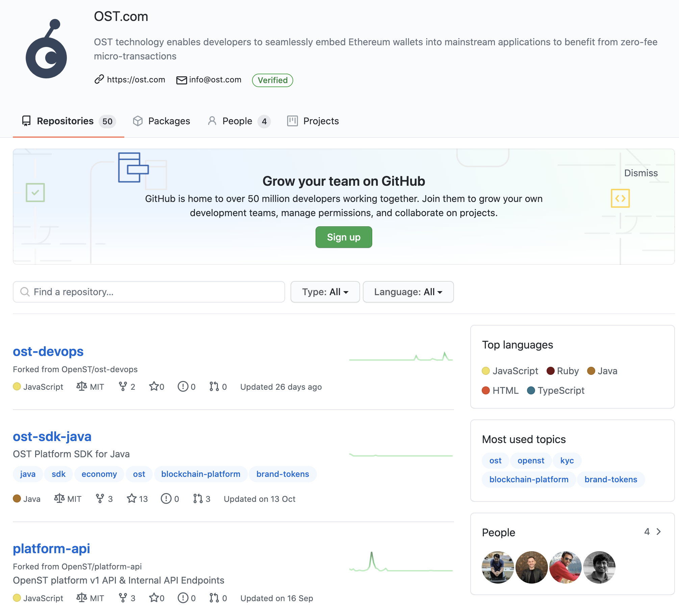Open the Type: All dropdown
679x616 pixels.
(x=325, y=292)
